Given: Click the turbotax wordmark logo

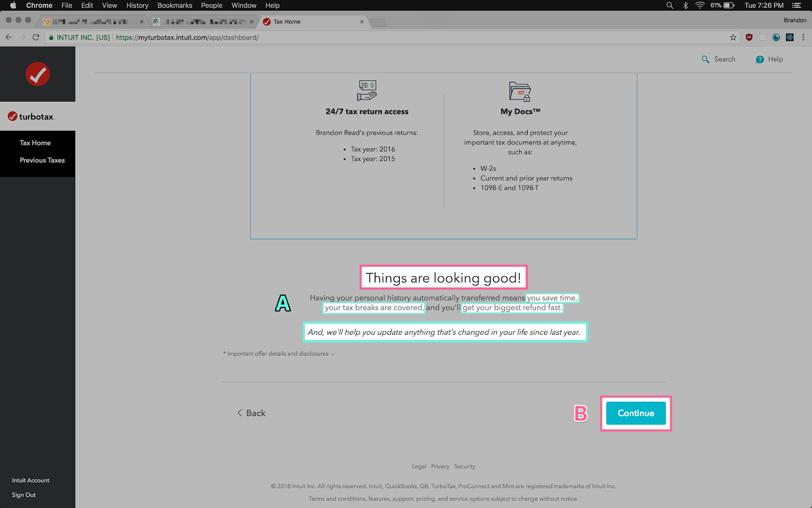Looking at the screenshot, I should [31, 116].
